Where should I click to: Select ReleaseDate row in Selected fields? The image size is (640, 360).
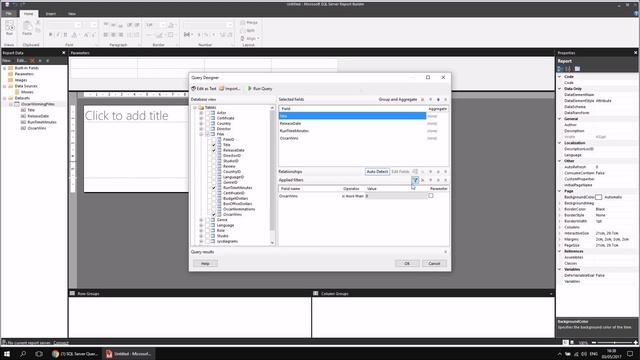pos(352,123)
